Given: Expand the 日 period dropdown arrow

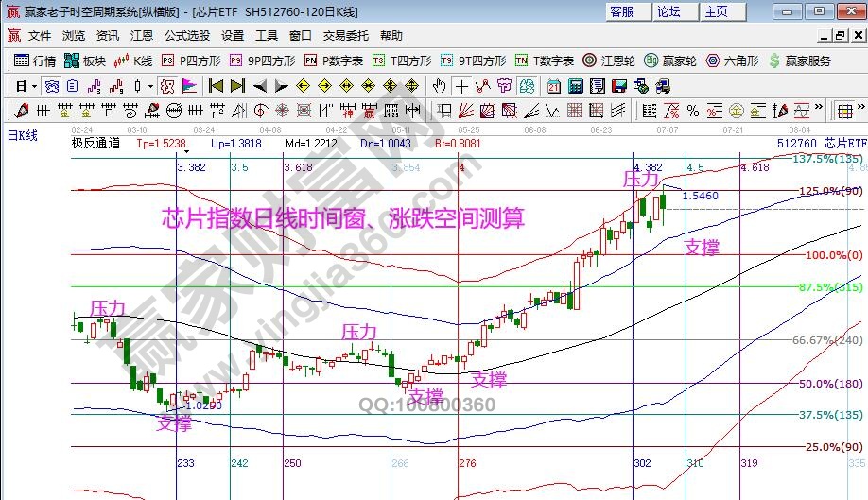Looking at the screenshot, I should click(34, 87).
